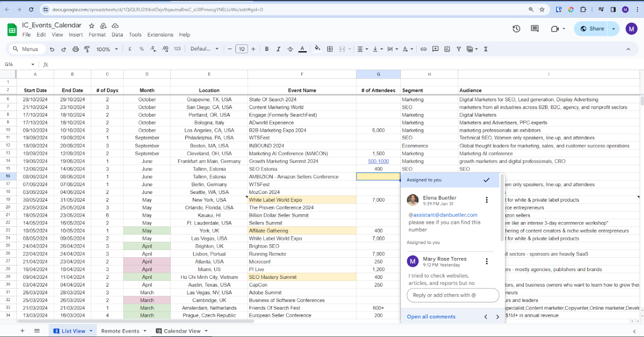Screen dimensions: 644x337
Task: Open the Format menu
Action: click(97, 35)
